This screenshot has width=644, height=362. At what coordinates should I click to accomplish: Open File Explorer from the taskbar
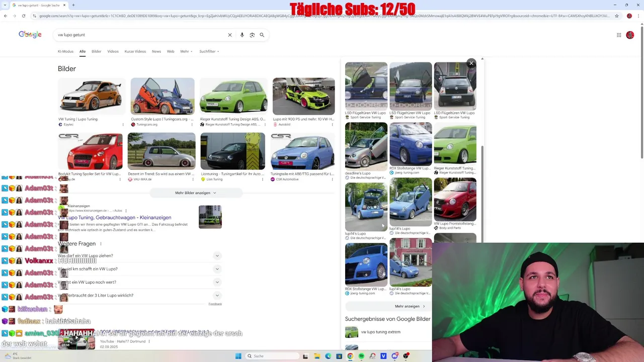[317, 356]
